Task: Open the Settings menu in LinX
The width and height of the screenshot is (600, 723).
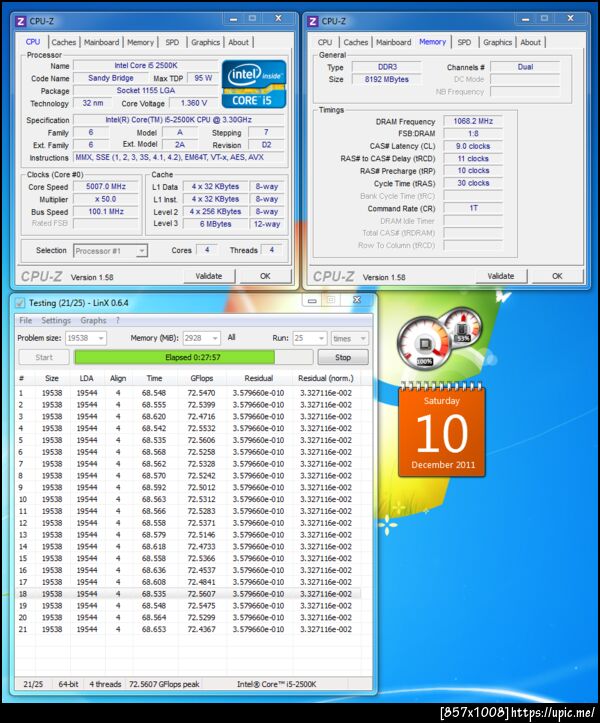Action: tap(56, 320)
